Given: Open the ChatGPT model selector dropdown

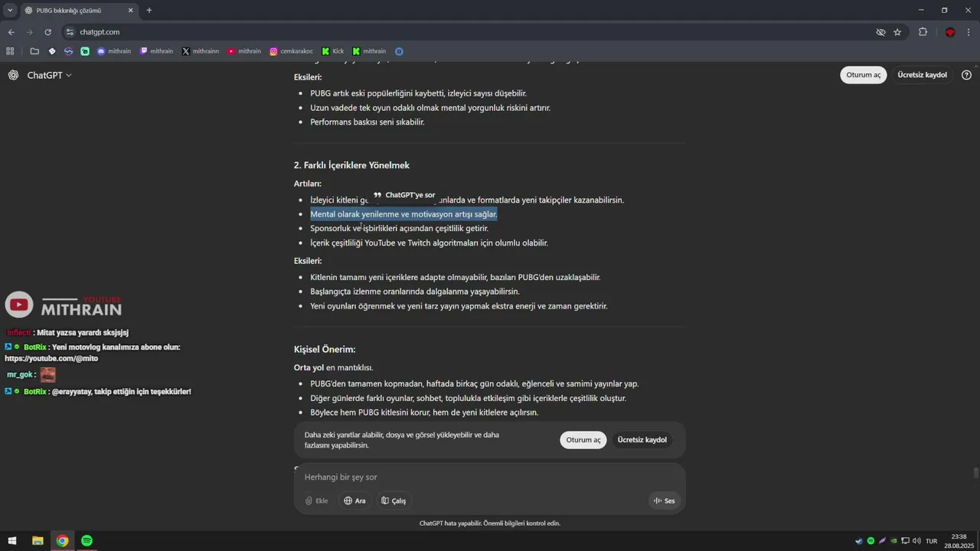Looking at the screenshot, I should (50, 75).
